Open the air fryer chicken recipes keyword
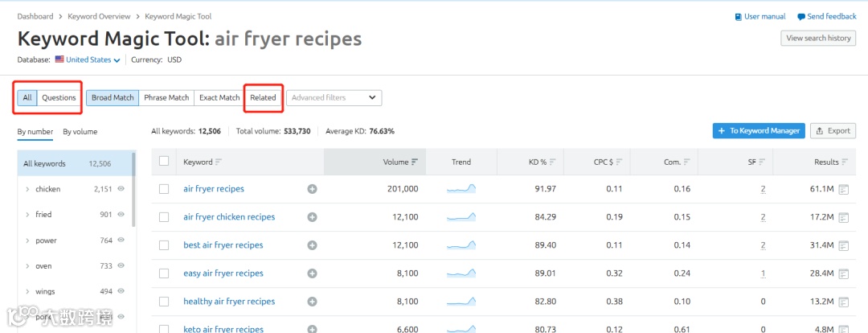Image resolution: width=868 pixels, height=333 pixels. pos(229,217)
